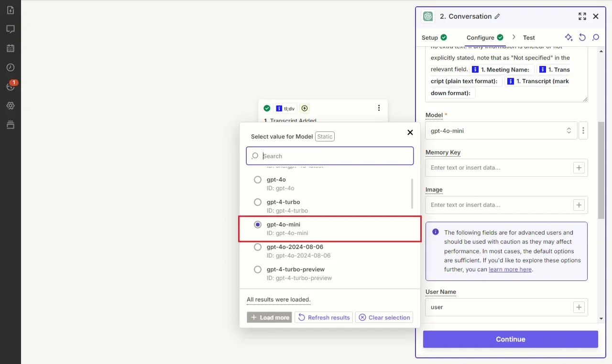Click Clear selection button

point(384,317)
